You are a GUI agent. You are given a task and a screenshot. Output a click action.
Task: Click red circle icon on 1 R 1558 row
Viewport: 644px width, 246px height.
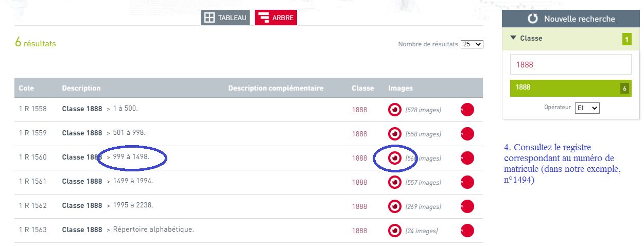click(x=467, y=110)
